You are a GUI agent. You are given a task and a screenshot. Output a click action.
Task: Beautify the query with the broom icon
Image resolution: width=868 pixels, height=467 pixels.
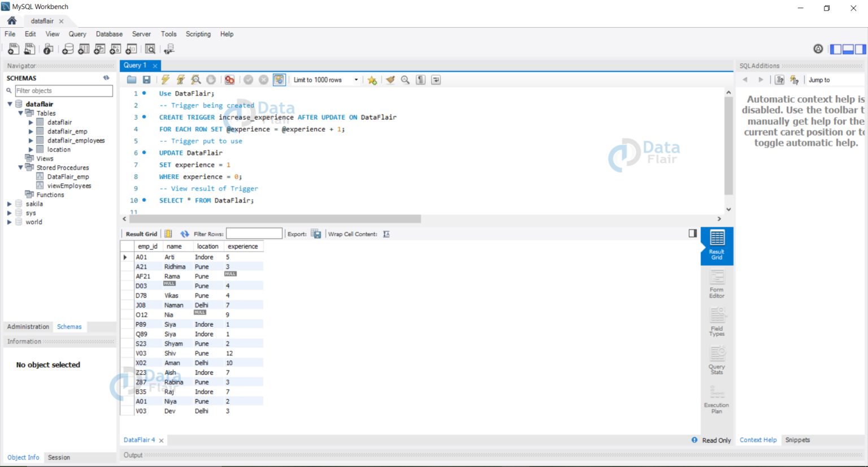tap(390, 80)
